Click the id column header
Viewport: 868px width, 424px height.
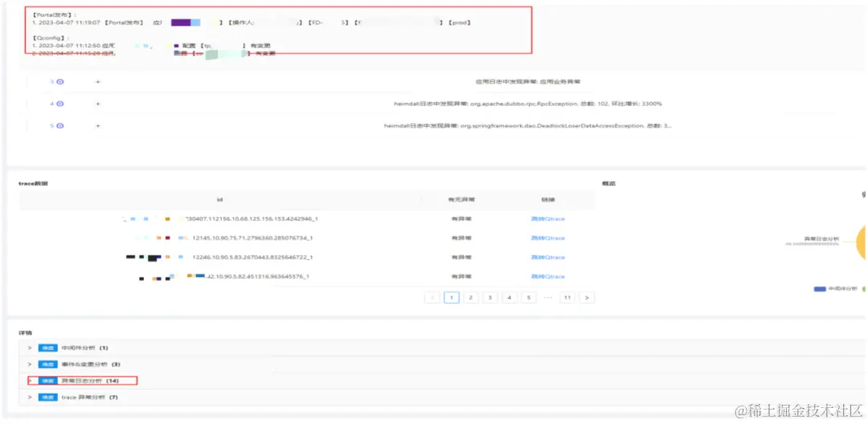tap(219, 200)
